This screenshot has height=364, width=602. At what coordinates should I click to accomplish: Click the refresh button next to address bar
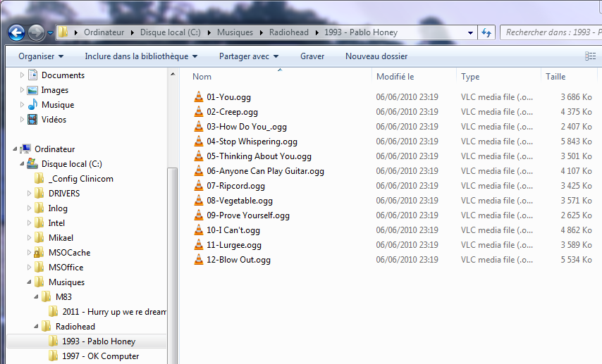[x=486, y=32]
